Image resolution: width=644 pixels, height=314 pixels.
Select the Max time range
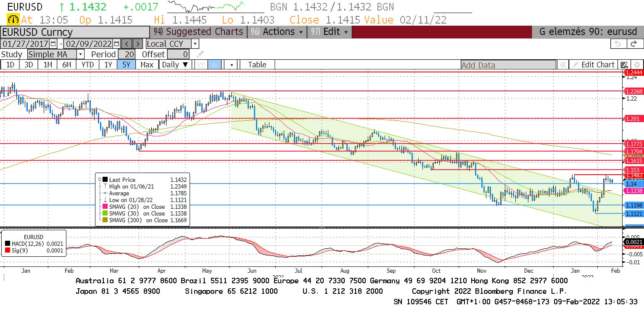(147, 64)
